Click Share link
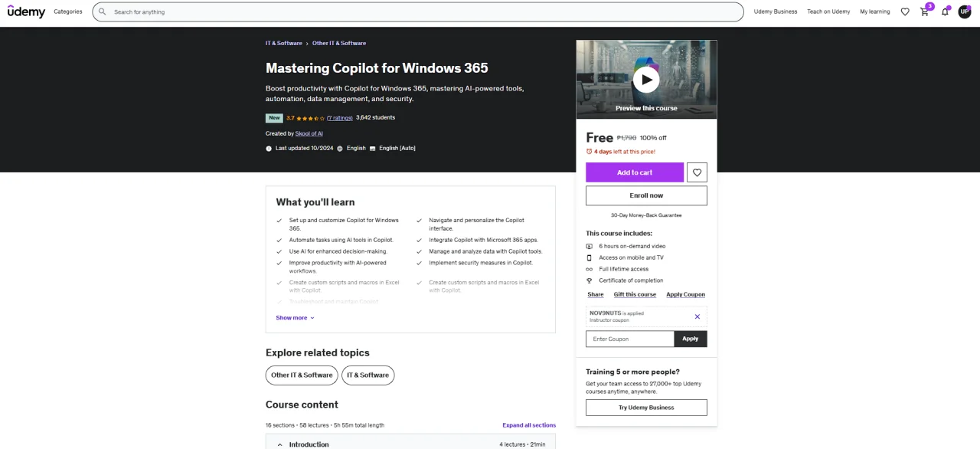The height and width of the screenshot is (449, 980). pyautogui.click(x=596, y=294)
